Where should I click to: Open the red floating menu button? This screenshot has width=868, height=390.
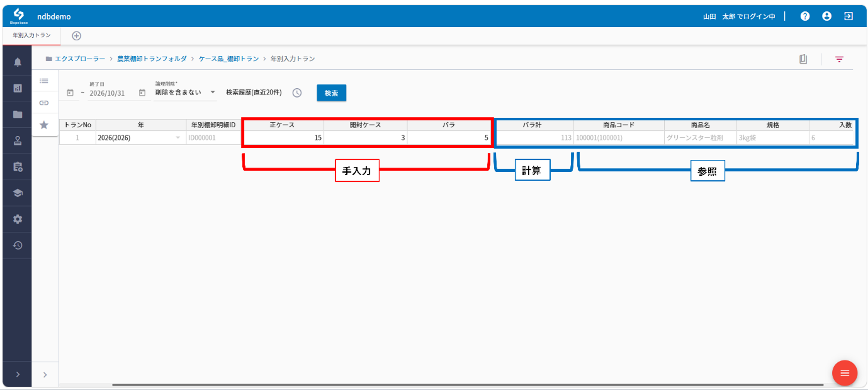(844, 373)
